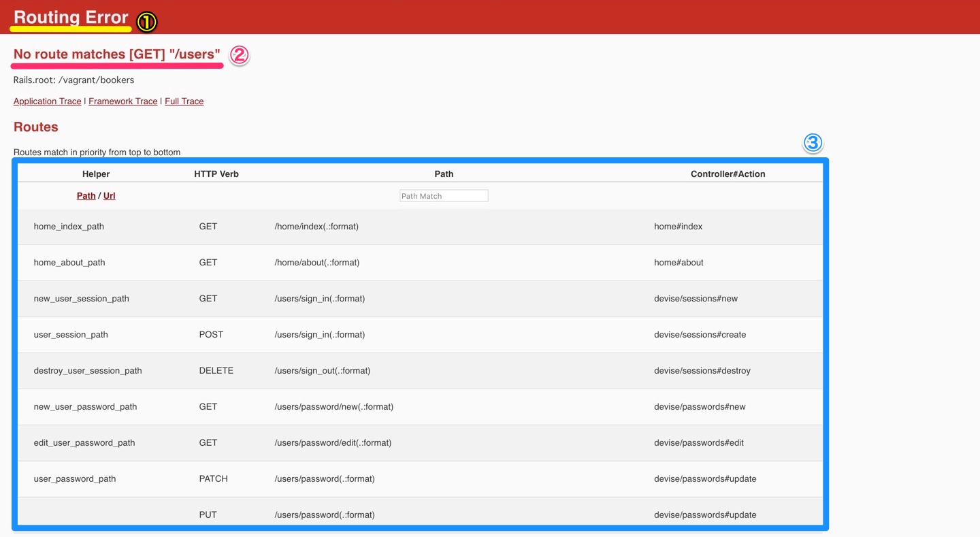This screenshot has height=537, width=980.
Task: Click the Rails.root: /vagrant/bookers text
Action: [73, 80]
